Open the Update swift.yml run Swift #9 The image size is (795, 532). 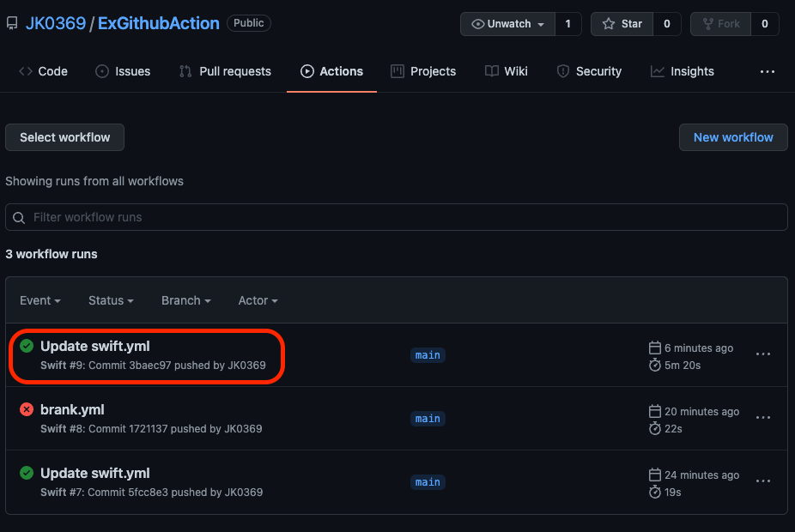[x=94, y=346]
